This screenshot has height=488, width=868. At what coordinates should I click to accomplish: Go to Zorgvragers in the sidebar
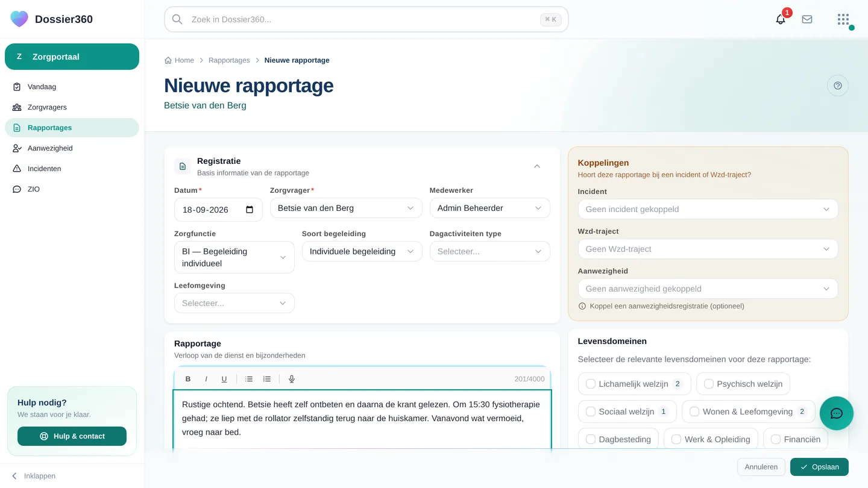point(72,107)
